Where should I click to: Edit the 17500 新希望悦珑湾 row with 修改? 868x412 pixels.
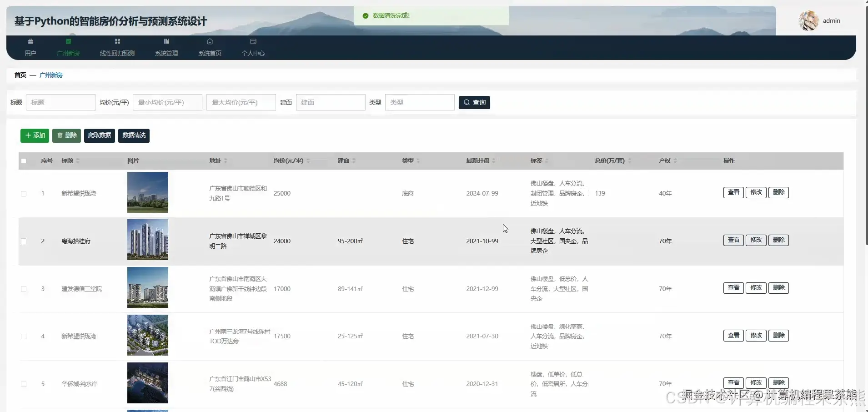click(756, 336)
